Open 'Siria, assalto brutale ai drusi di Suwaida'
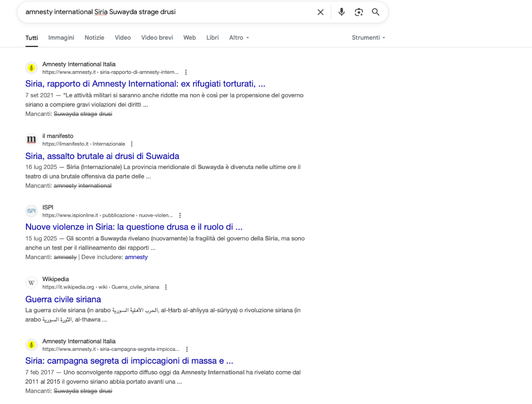The height and width of the screenshot is (404, 532). click(x=102, y=156)
